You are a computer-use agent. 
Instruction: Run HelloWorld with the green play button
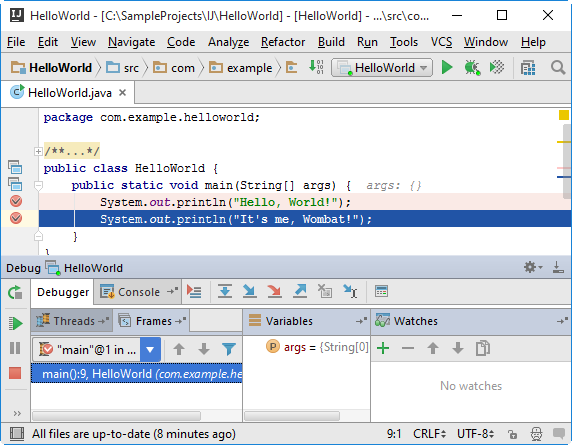[x=447, y=67]
